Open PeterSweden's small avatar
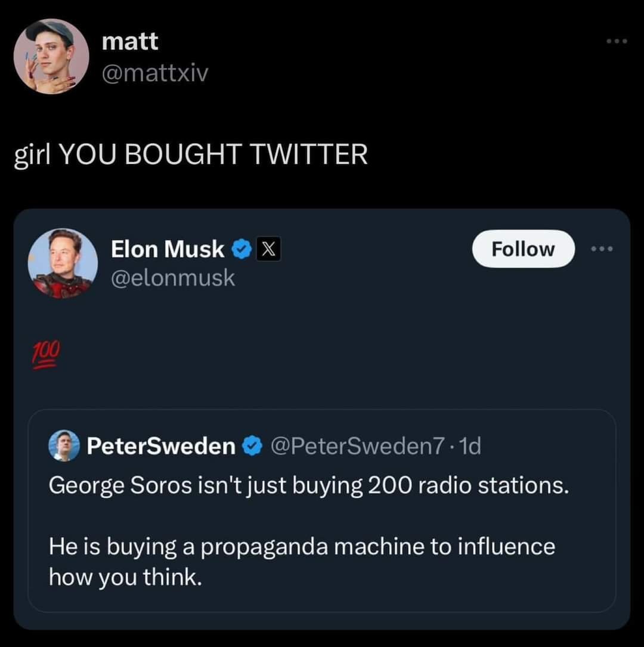Image resolution: width=644 pixels, height=647 pixels. click(64, 445)
